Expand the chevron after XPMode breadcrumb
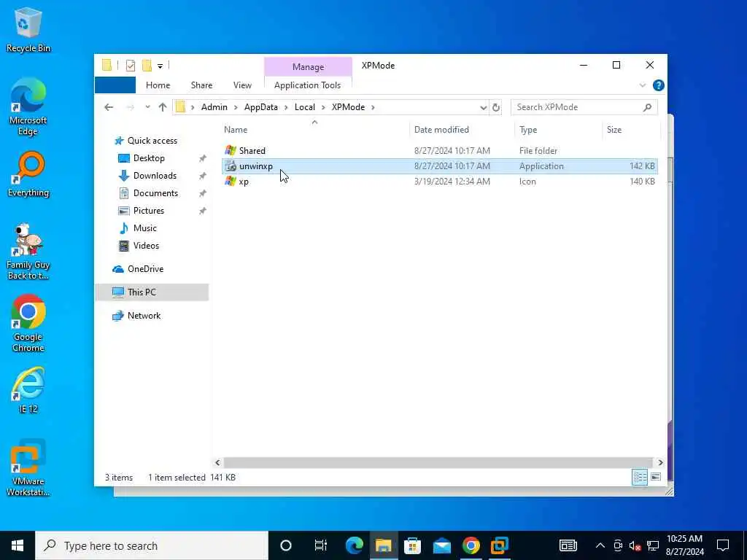 click(373, 107)
